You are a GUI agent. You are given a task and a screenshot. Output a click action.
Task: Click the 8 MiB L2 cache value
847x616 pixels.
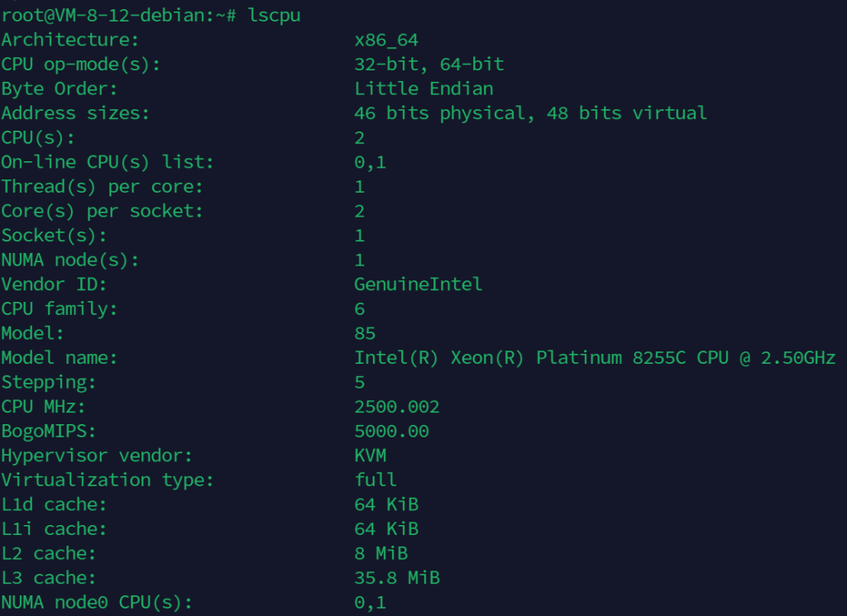pos(380,553)
